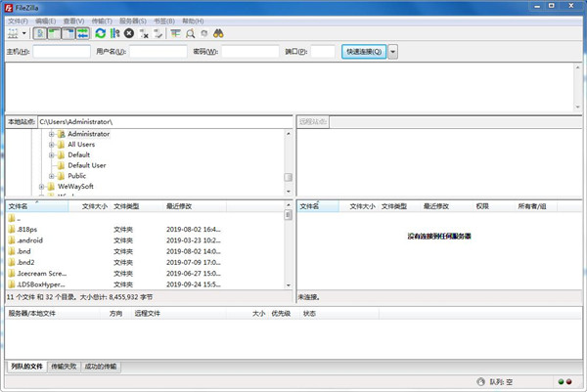The width and height of the screenshot is (587, 392).
Task: Open the 书签(B) menu
Action: [x=164, y=21]
